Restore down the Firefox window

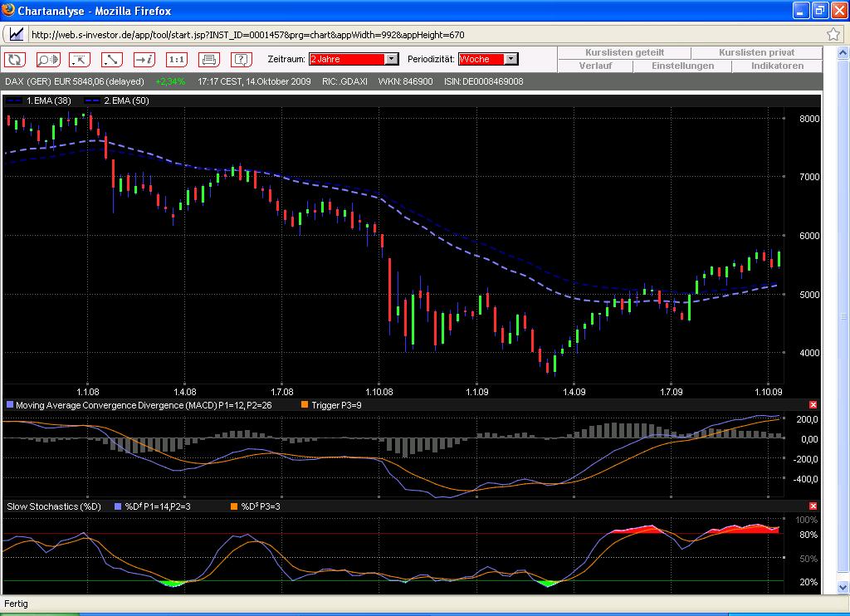tap(819, 10)
